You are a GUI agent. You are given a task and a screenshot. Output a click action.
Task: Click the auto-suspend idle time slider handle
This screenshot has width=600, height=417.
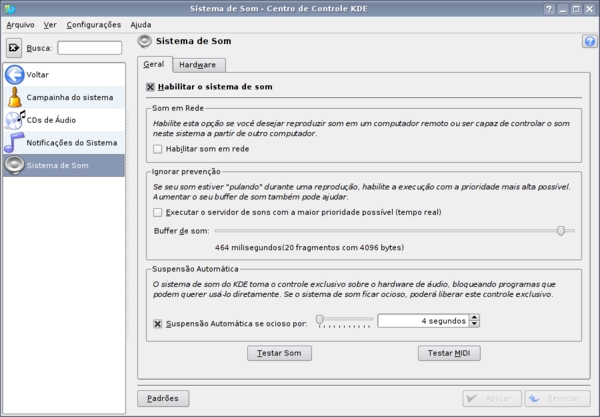point(320,319)
